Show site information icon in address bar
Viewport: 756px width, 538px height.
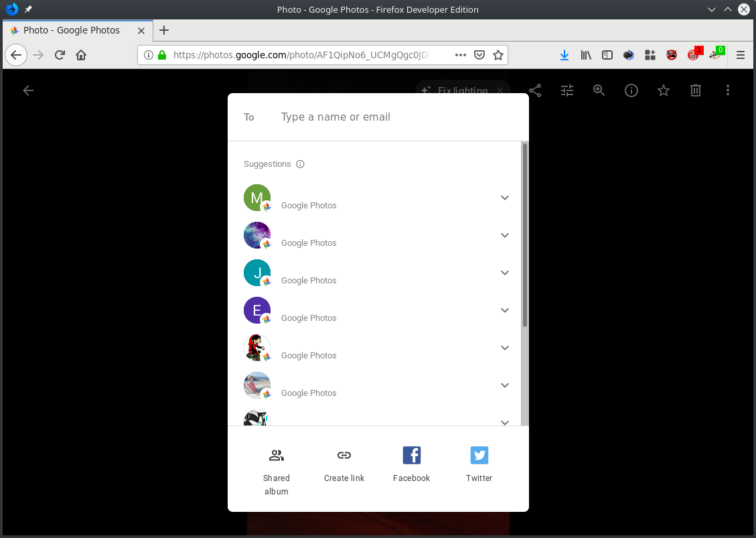149,55
